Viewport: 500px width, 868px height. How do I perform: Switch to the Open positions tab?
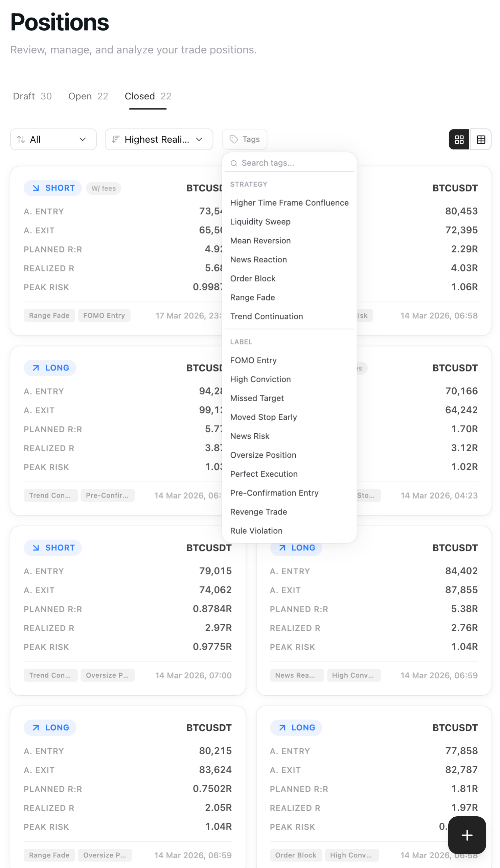point(88,96)
